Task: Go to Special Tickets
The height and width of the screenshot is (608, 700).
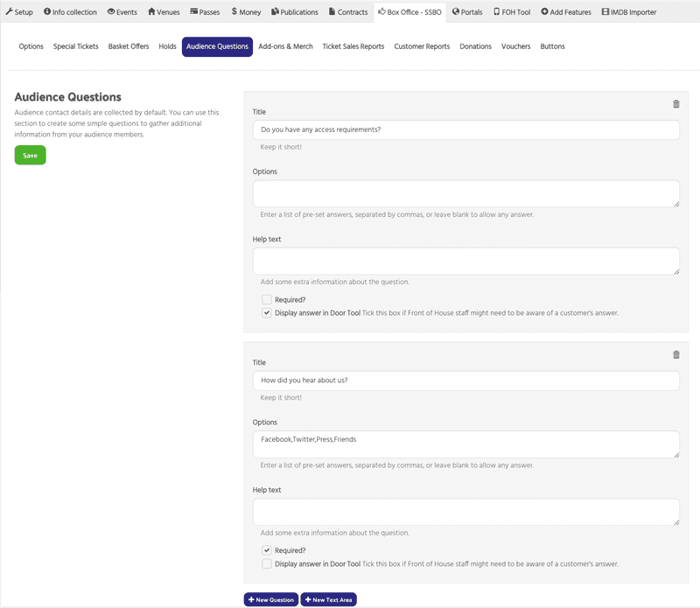Action: [76, 46]
